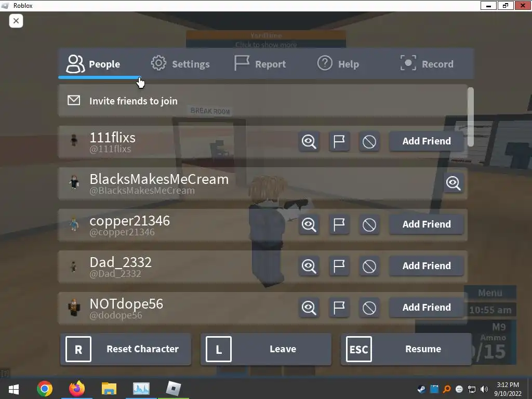
Task: Add NOTdope56 as a friend
Action: (427, 308)
